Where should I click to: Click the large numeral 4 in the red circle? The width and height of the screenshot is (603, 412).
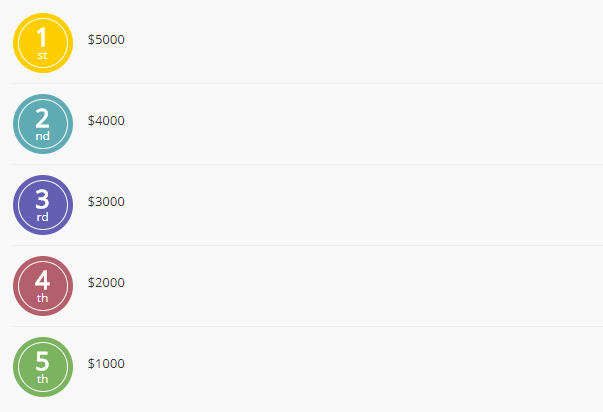(42, 279)
